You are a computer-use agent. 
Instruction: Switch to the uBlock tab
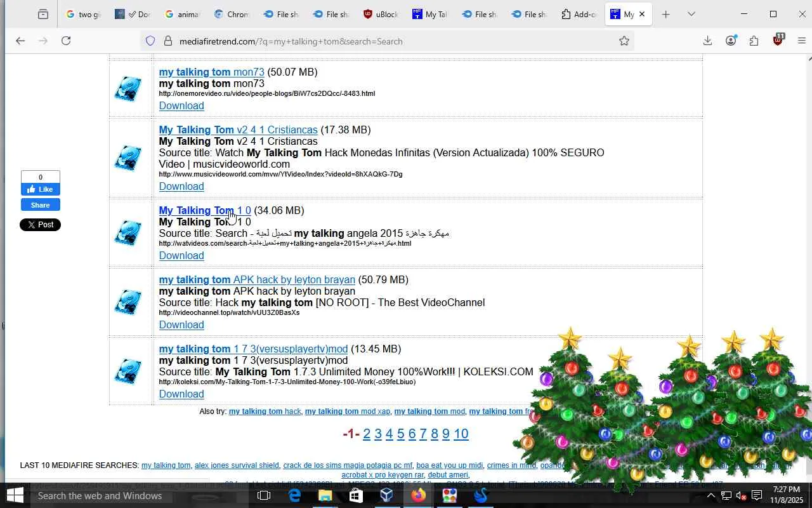[381, 14]
